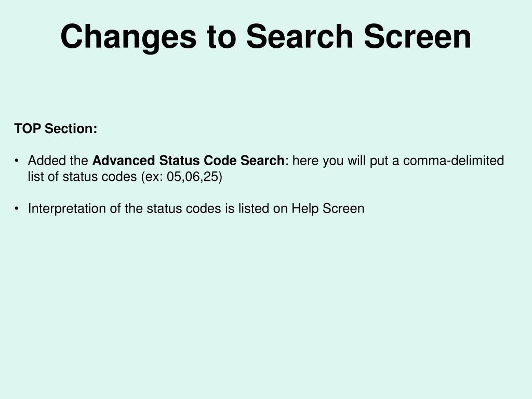Click the bold "Advanced Status Code Search" text

pyautogui.click(x=188, y=161)
